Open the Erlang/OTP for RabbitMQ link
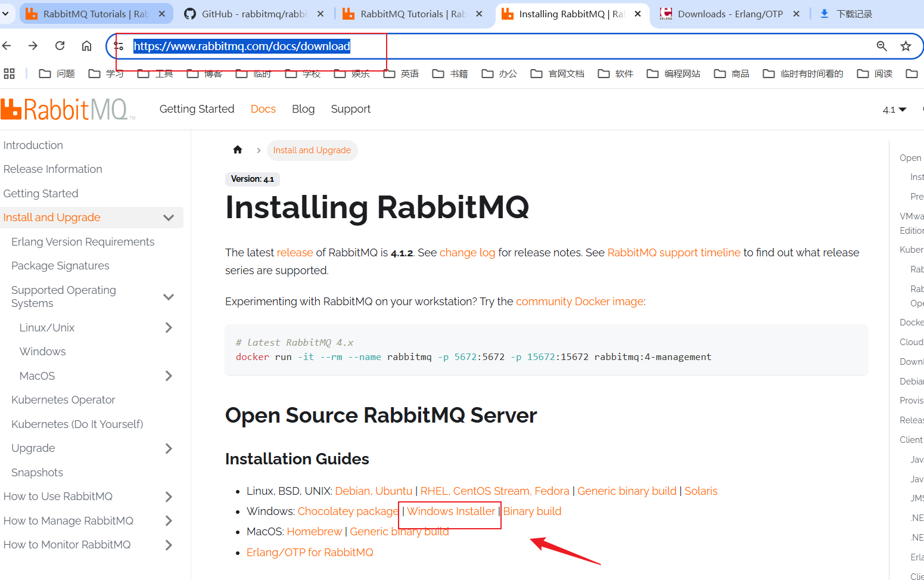This screenshot has height=580, width=924. (310, 553)
